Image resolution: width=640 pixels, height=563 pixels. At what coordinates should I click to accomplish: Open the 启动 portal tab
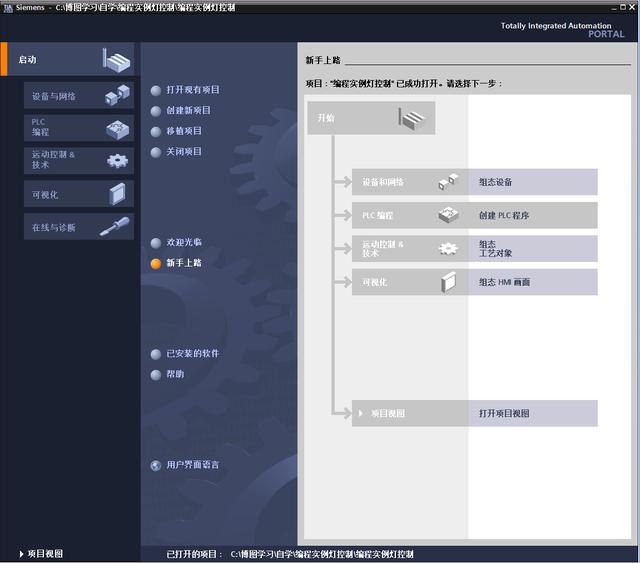pyautogui.click(x=68, y=60)
